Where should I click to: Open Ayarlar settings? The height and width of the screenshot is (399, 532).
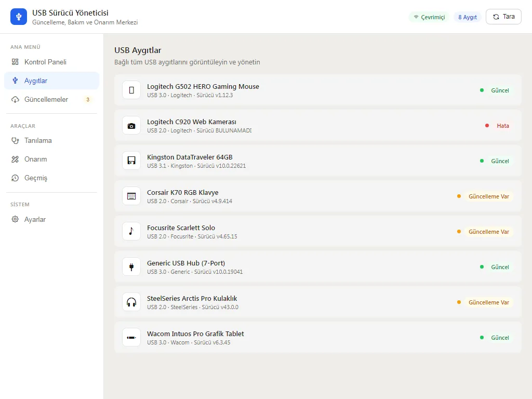[x=51, y=219]
